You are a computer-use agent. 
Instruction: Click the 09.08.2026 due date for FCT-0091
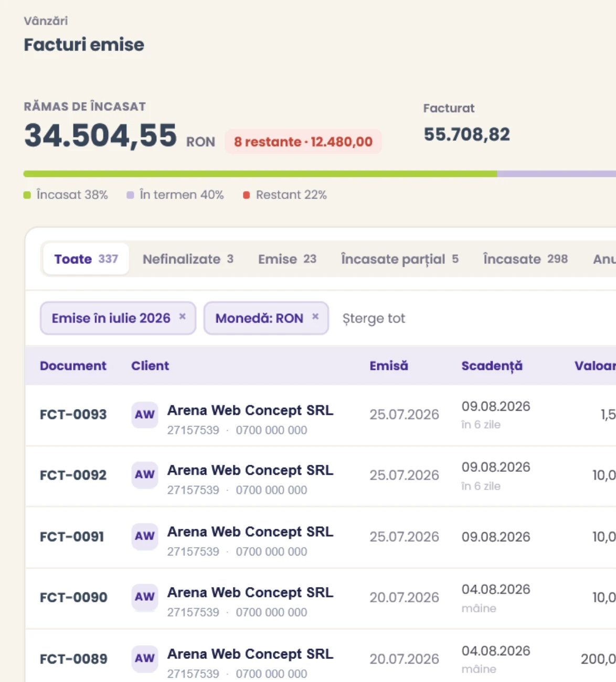point(496,537)
